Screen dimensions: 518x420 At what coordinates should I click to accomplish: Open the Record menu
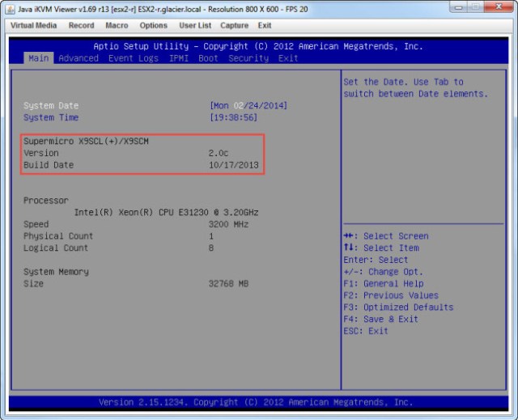pos(81,25)
